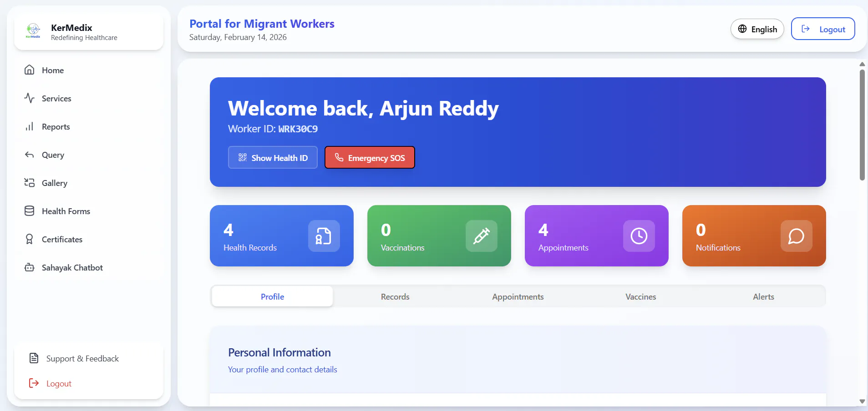Click the 0 Notifications card
Screen dimensions: 868x411
tap(754, 236)
